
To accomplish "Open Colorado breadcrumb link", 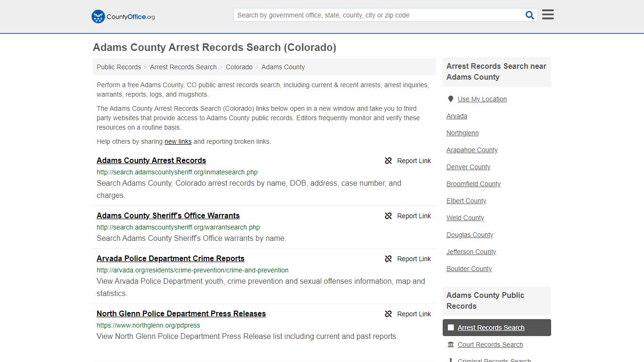I will point(239,67).
